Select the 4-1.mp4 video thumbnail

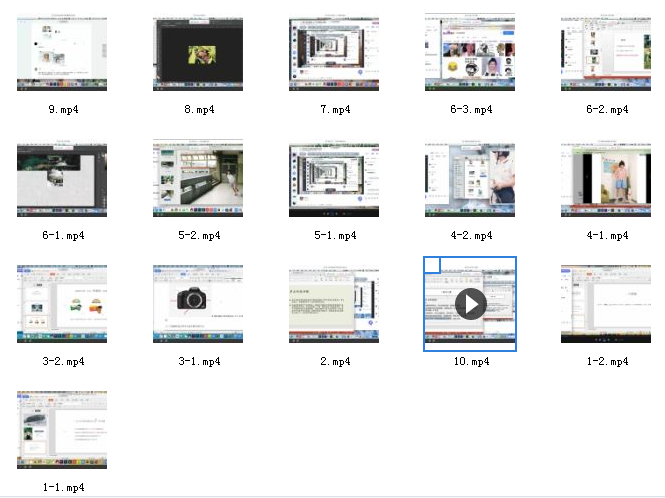pyautogui.click(x=606, y=180)
